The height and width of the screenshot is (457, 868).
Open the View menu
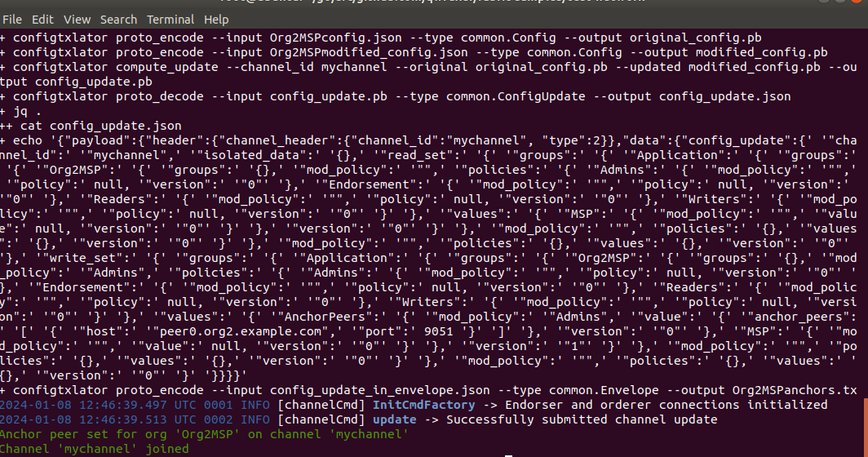pyautogui.click(x=77, y=19)
